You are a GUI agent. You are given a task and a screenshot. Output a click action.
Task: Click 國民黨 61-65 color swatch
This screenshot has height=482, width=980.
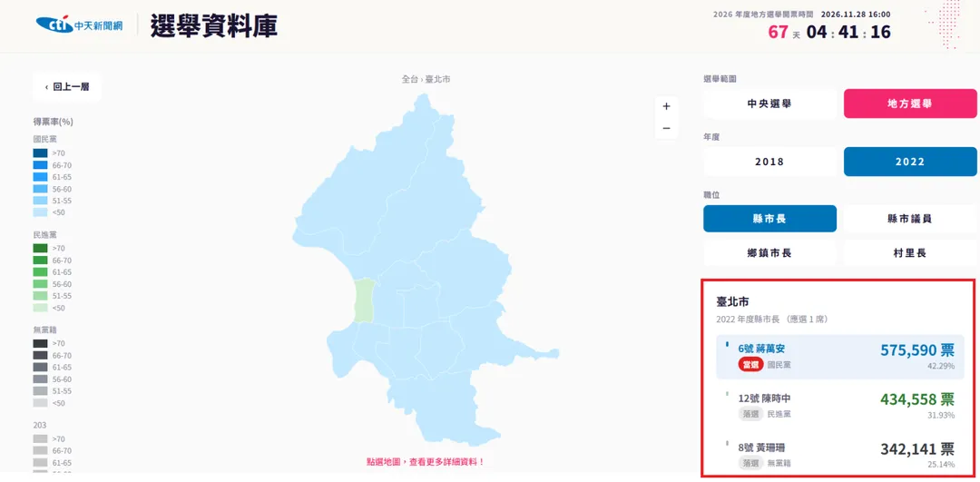pyautogui.click(x=41, y=176)
